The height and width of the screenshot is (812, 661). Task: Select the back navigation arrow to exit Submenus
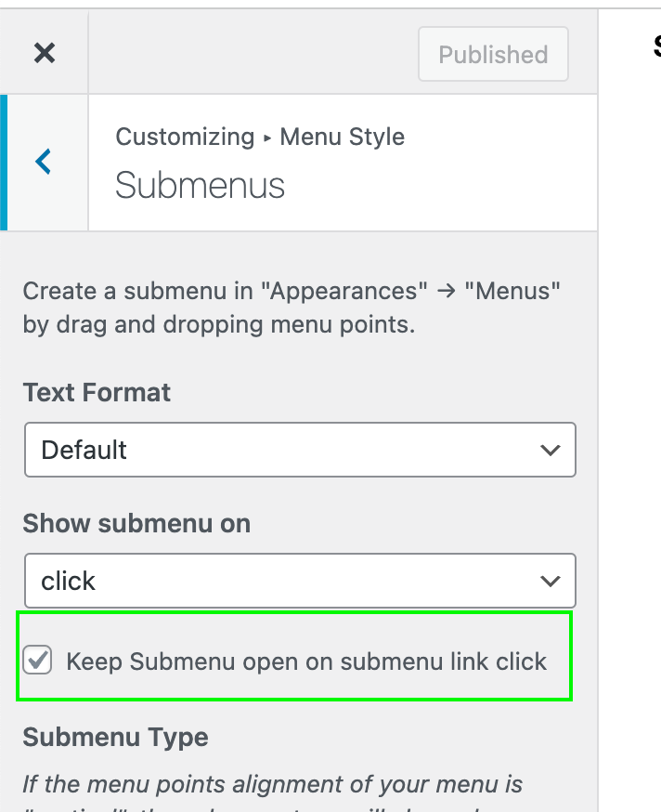42,161
